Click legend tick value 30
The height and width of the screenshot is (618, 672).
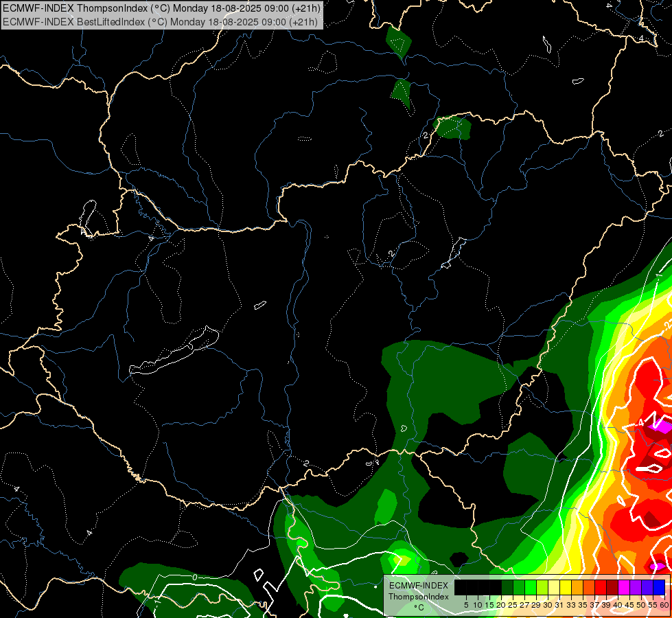pyautogui.click(x=548, y=605)
